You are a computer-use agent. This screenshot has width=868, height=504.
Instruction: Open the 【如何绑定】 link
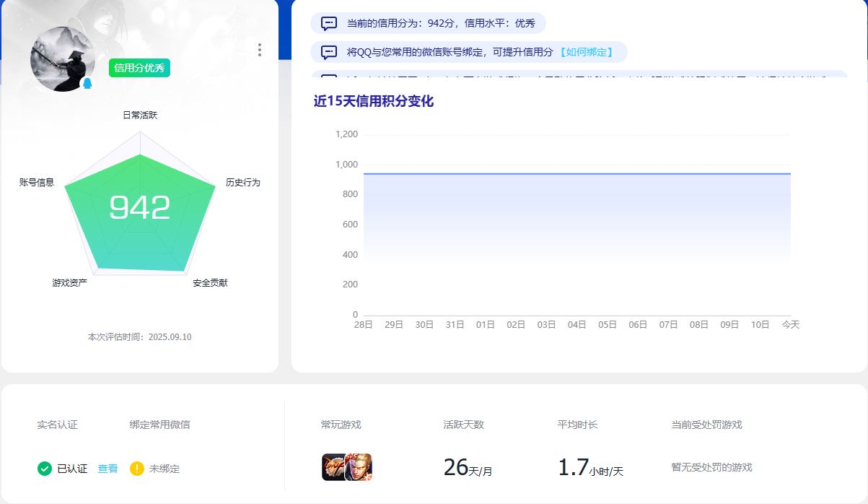(586, 52)
